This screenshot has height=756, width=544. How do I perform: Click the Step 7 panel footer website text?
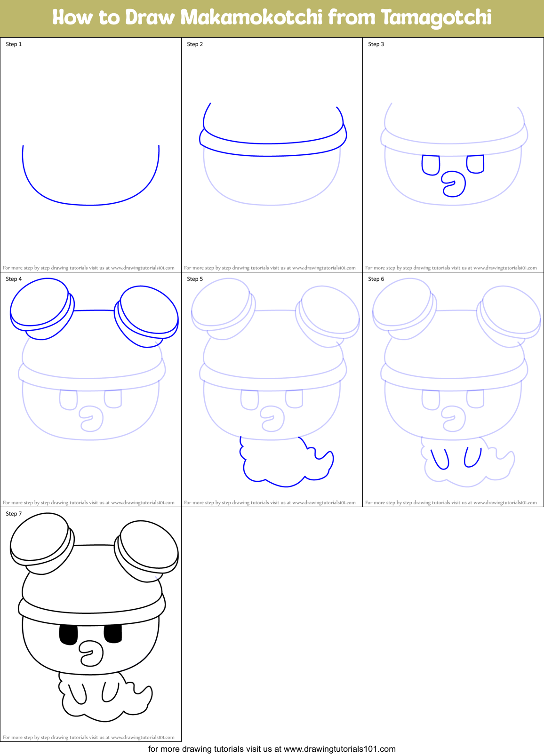click(x=88, y=737)
